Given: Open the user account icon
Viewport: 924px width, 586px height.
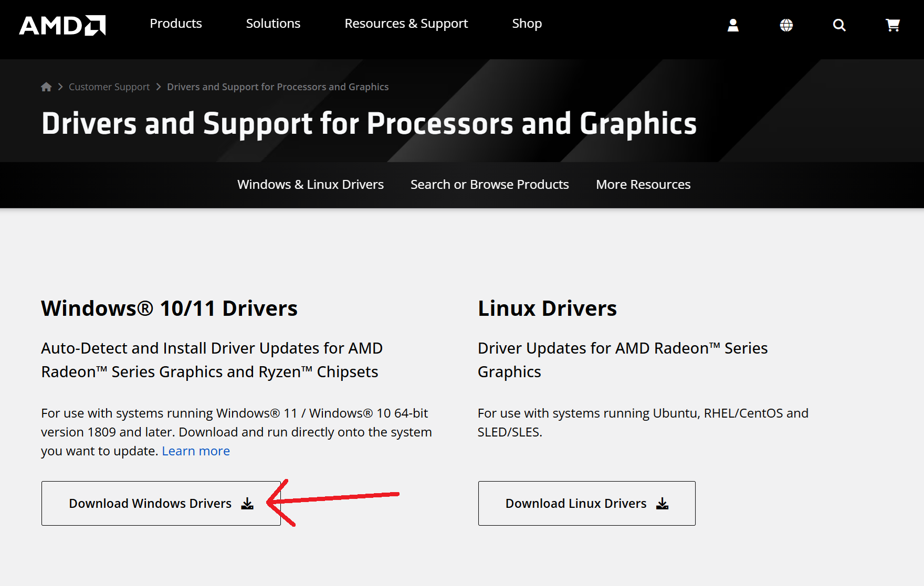Looking at the screenshot, I should coord(733,25).
